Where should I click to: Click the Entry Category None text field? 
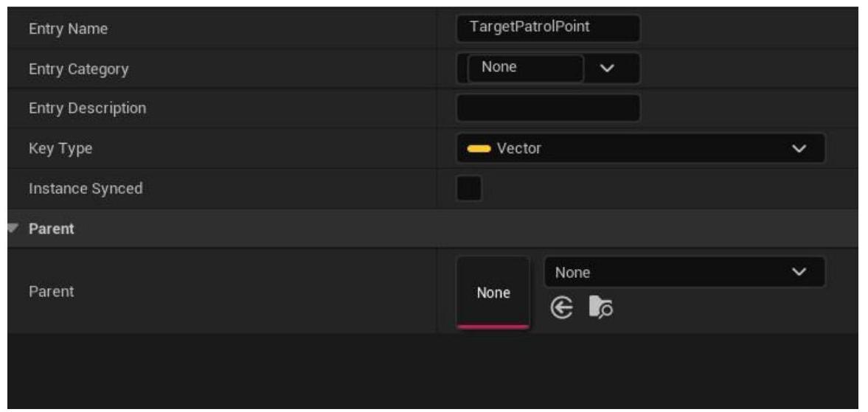(525, 69)
